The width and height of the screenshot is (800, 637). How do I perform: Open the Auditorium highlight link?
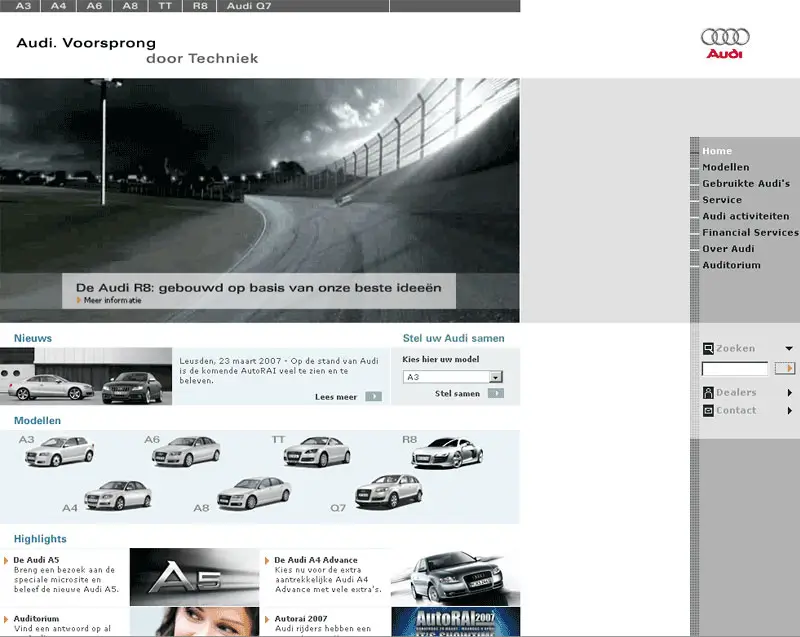point(36,619)
